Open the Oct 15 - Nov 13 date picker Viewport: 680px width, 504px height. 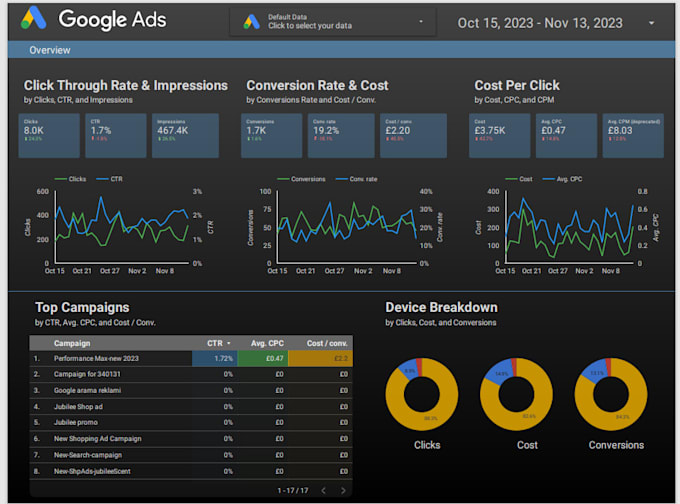540,23
